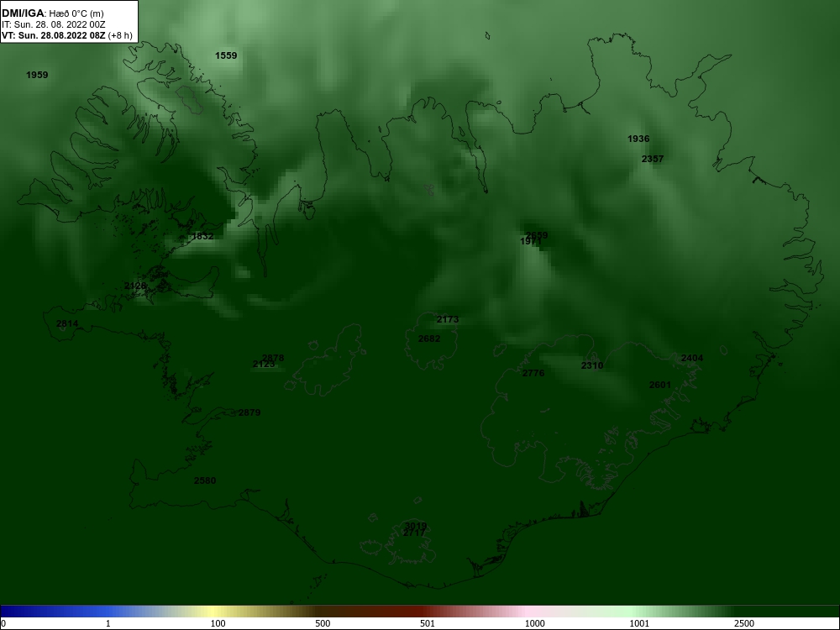Select the 1559 value on the map
The height and width of the screenshot is (630, 840).
pos(226,55)
